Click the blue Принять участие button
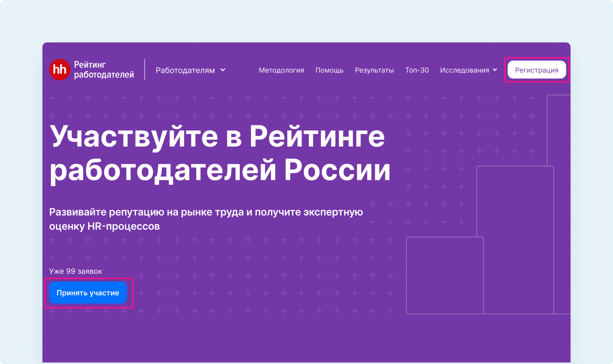 (x=88, y=293)
